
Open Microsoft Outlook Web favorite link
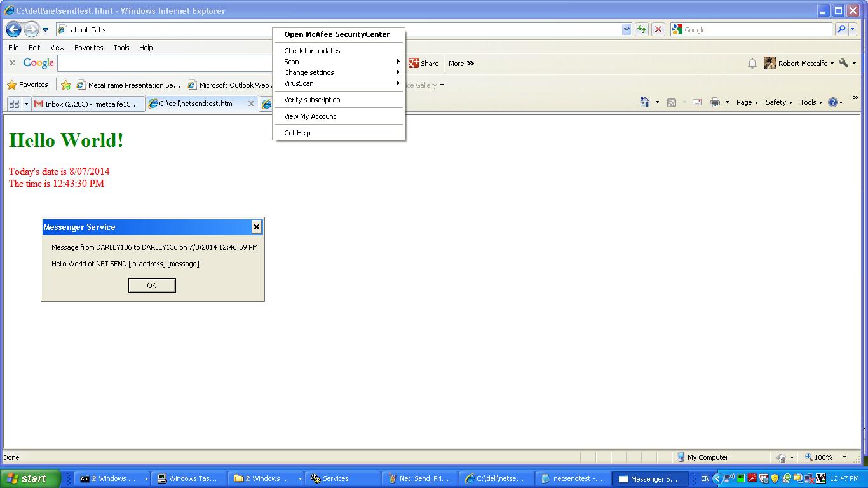230,85
